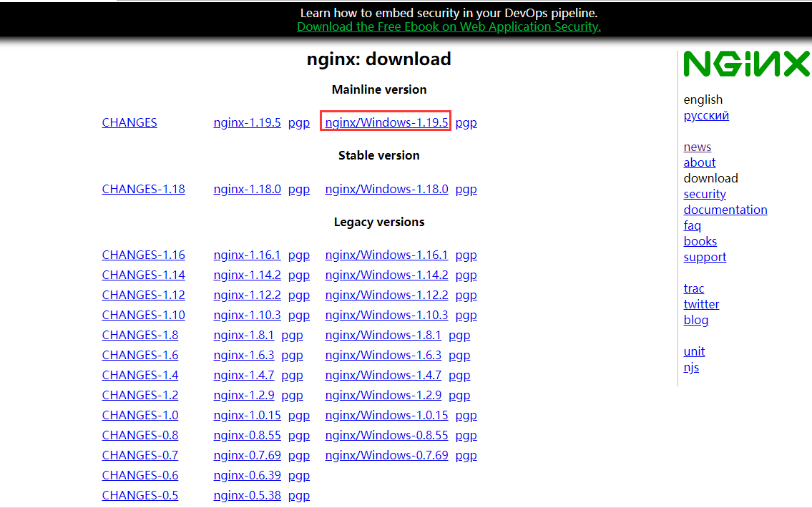812x508 pixels.
Task: Download nginx-1.18.0 source archive
Action: 247,189
